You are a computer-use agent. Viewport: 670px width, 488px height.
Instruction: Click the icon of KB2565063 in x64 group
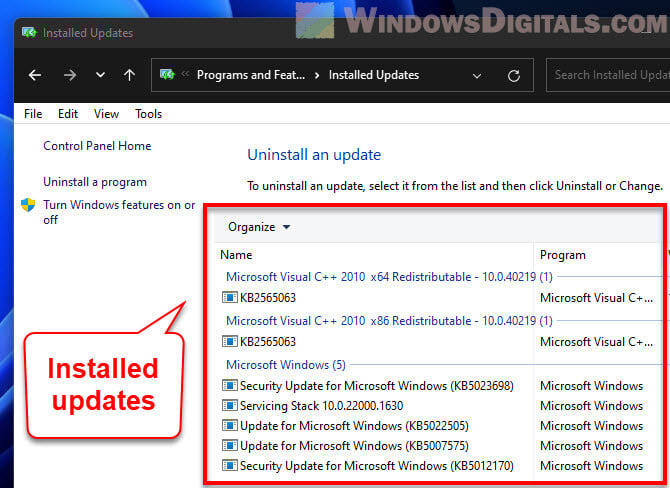click(229, 297)
